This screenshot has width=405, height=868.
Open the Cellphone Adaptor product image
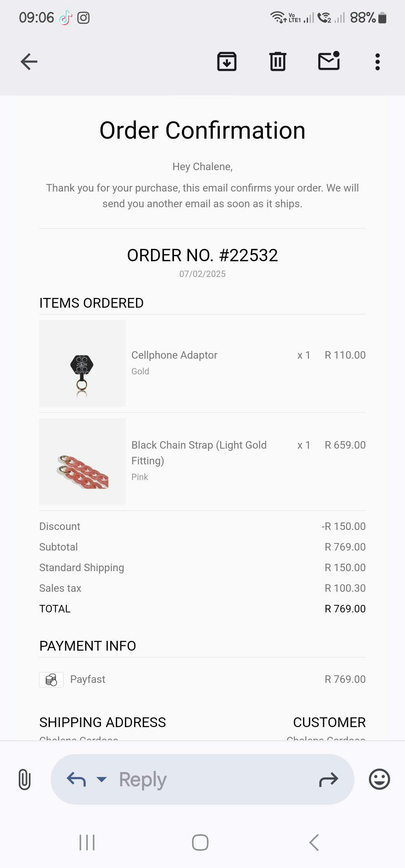(82, 363)
